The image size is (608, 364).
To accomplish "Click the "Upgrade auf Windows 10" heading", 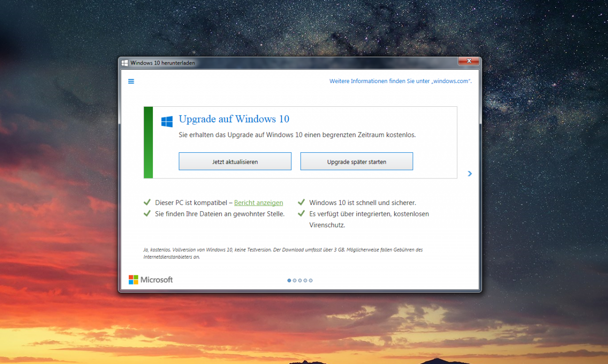I will [x=234, y=119].
